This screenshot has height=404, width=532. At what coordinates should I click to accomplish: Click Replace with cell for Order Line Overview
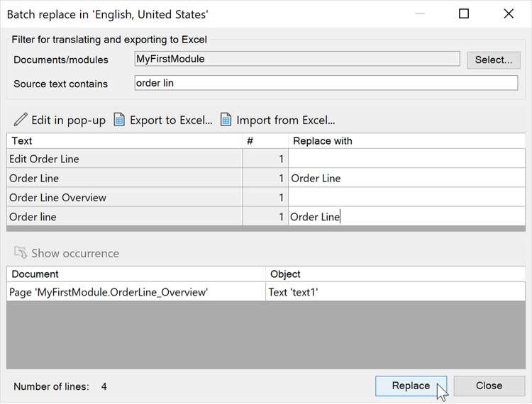[x=406, y=198]
